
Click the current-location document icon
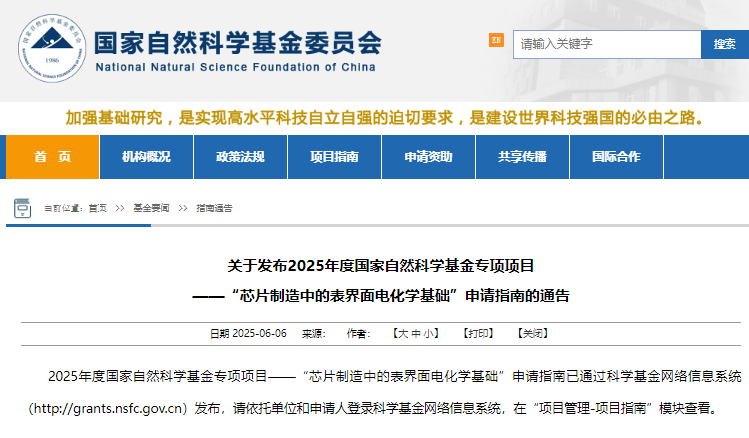point(22,208)
